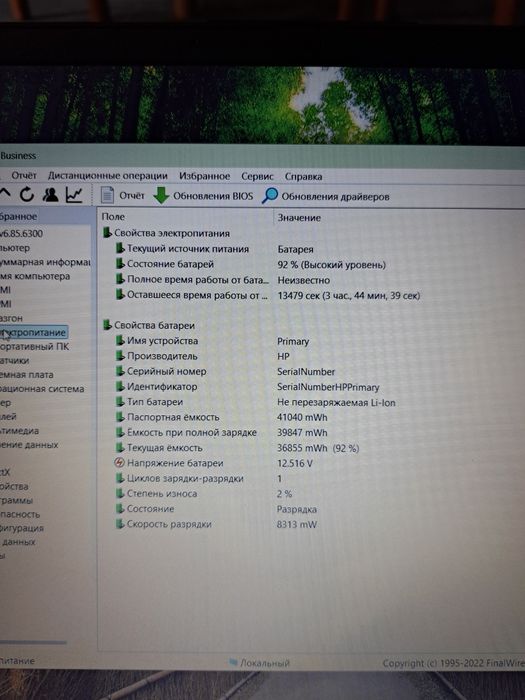The height and width of the screenshot is (700, 525).
Task: Select the Имя компьютера tree item
Action: tap(35, 276)
